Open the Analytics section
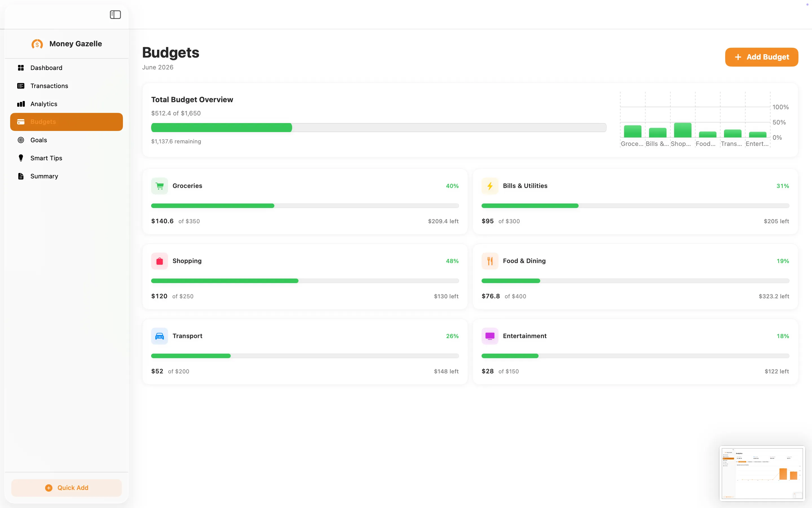Image resolution: width=812 pixels, height=508 pixels. pos(67,104)
